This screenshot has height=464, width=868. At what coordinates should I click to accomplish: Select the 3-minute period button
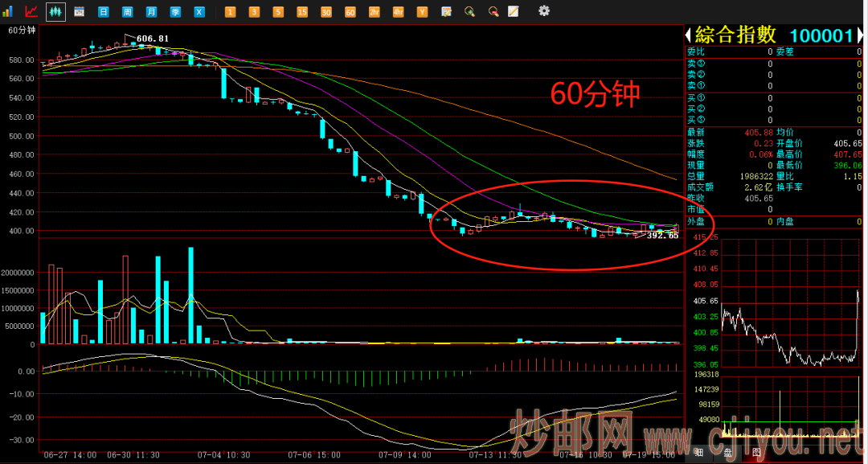pyautogui.click(x=254, y=11)
